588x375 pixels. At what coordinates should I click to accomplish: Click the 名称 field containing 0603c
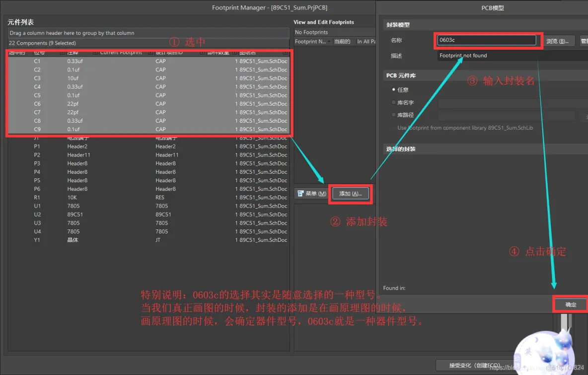pyautogui.click(x=486, y=40)
